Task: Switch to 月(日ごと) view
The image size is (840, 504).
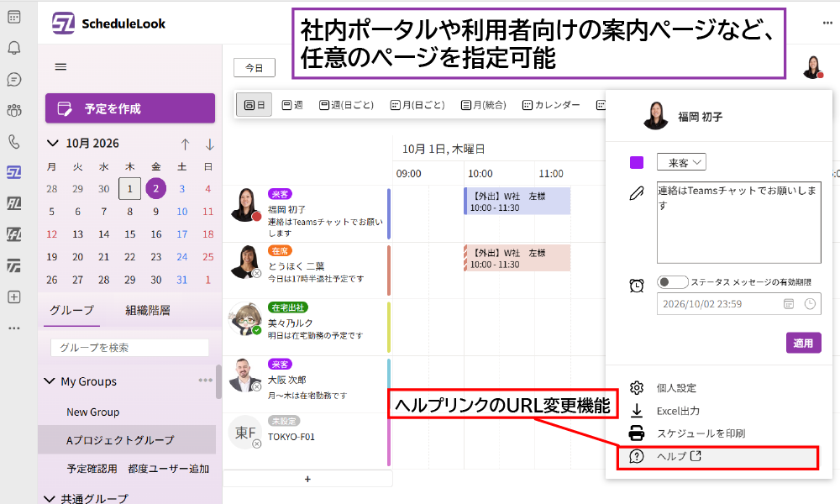Action: click(417, 105)
